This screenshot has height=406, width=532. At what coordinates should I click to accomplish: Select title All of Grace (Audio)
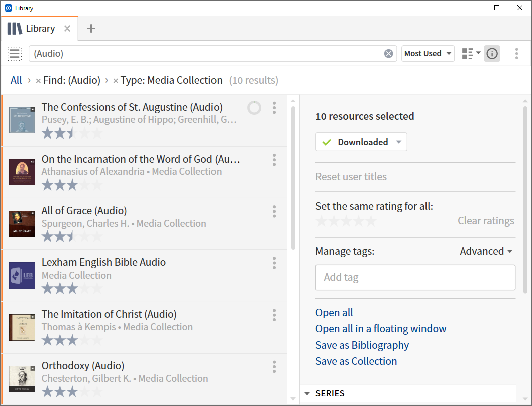84,211
